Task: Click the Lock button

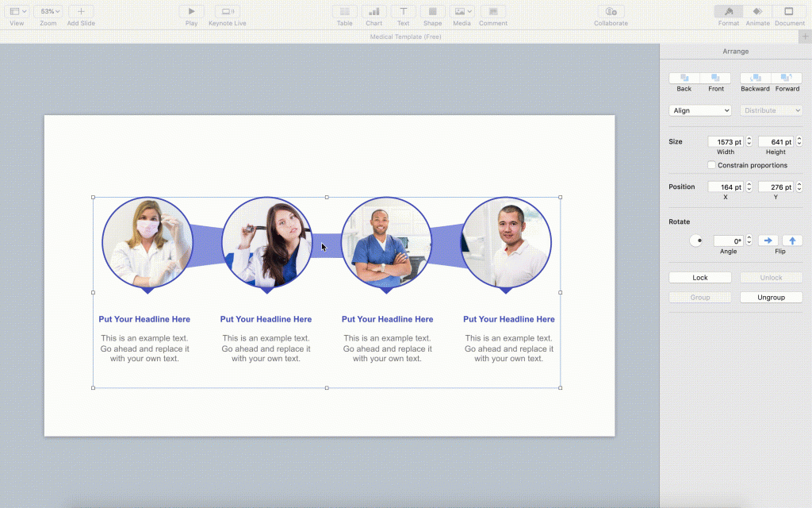Action: pos(699,278)
